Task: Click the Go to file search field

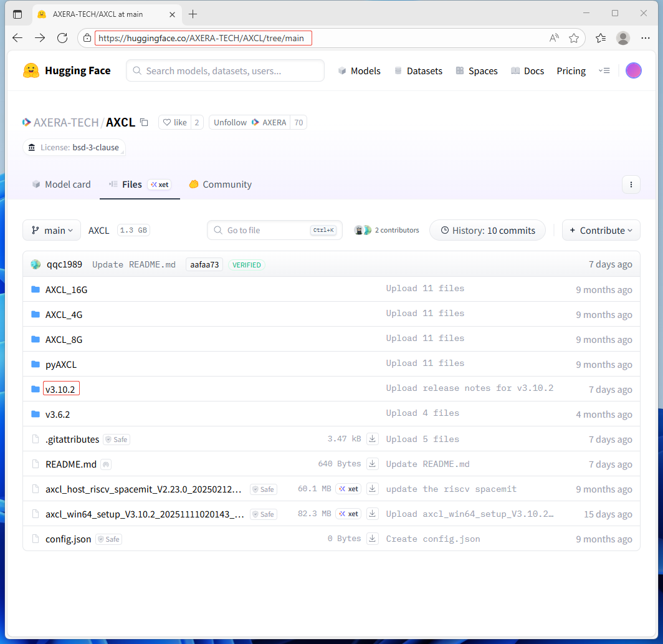Action: coord(268,231)
